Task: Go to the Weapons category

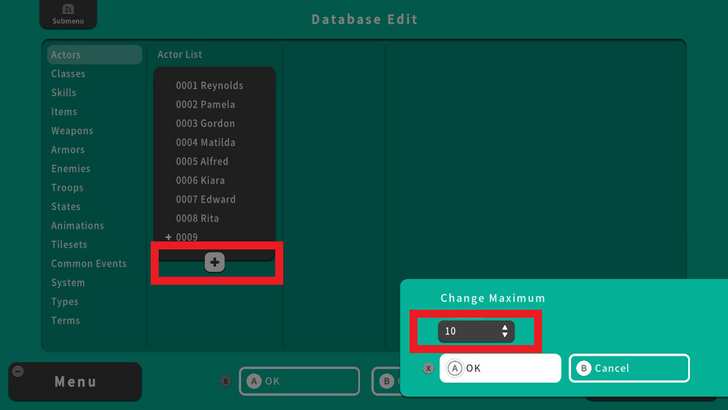Action: point(72,131)
